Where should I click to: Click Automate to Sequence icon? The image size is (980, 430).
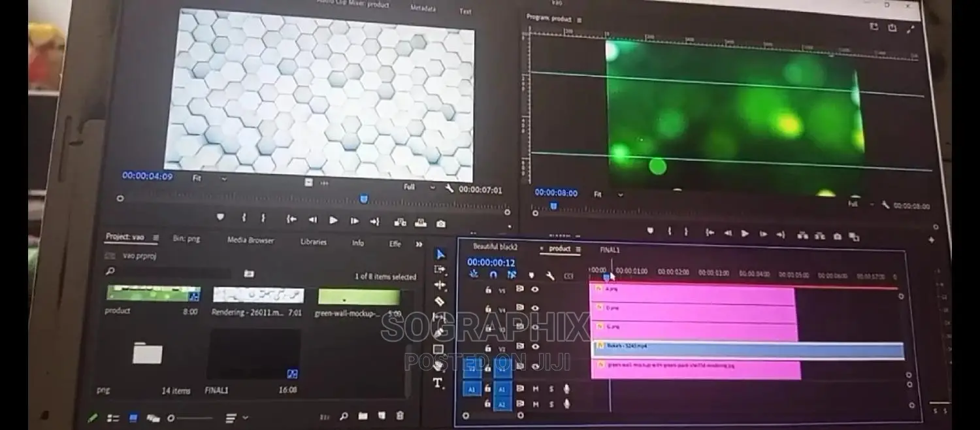pyautogui.click(x=325, y=416)
